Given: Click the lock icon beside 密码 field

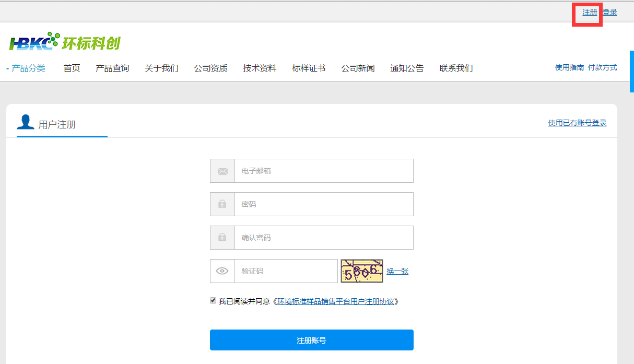Looking at the screenshot, I should tap(222, 204).
